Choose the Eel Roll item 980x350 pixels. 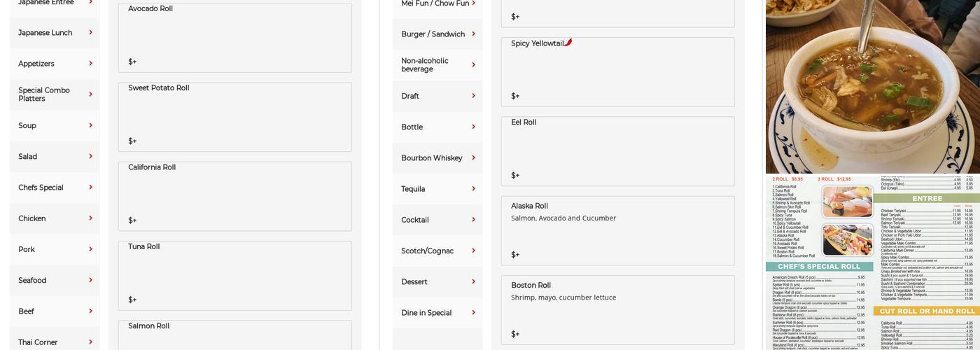click(x=617, y=151)
